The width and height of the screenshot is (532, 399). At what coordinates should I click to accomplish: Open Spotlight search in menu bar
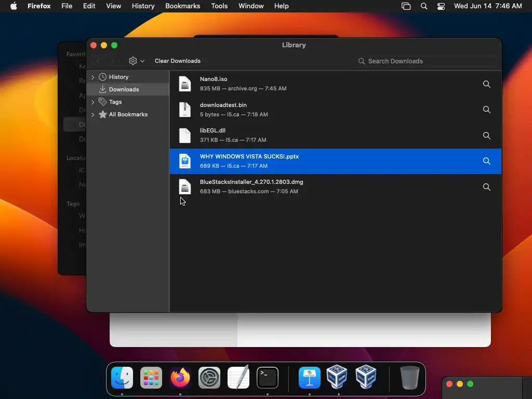[424, 6]
